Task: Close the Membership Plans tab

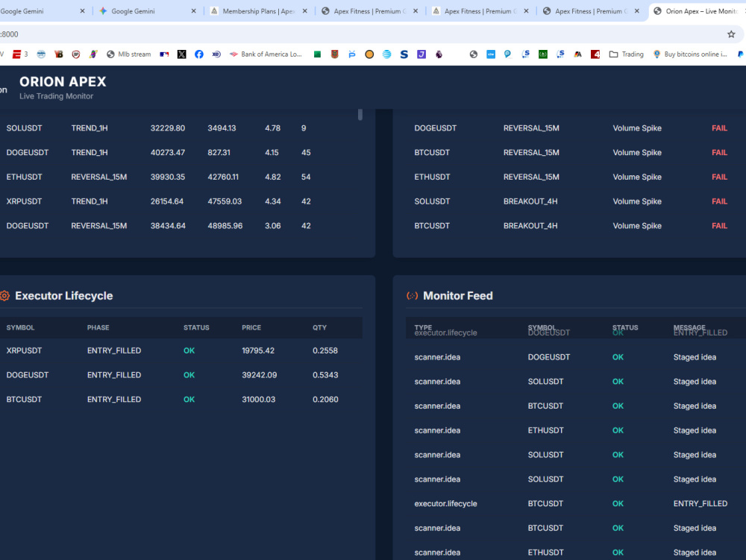Action: coord(305,11)
